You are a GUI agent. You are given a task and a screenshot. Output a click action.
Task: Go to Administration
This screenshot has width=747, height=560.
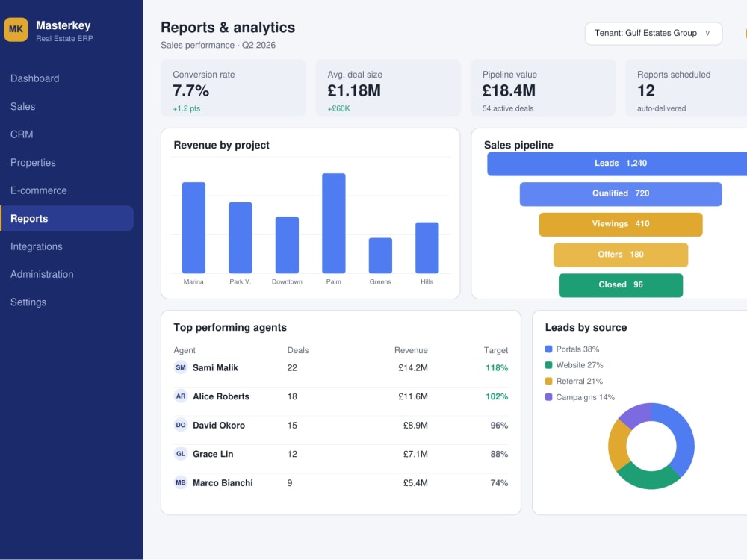pyautogui.click(x=42, y=274)
